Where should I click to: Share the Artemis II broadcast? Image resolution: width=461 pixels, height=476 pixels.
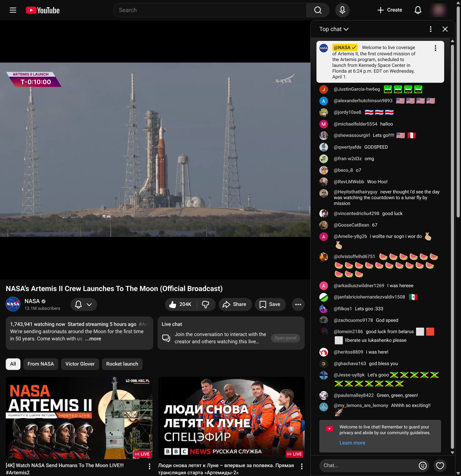pyautogui.click(x=235, y=305)
